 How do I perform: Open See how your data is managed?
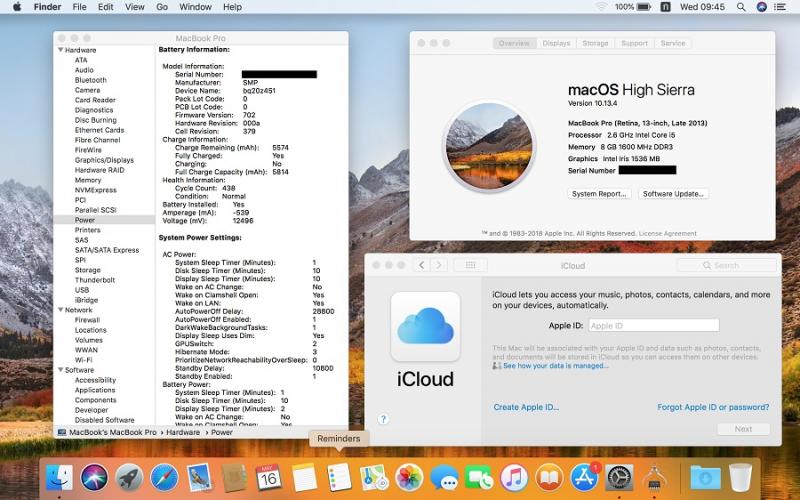click(x=555, y=366)
